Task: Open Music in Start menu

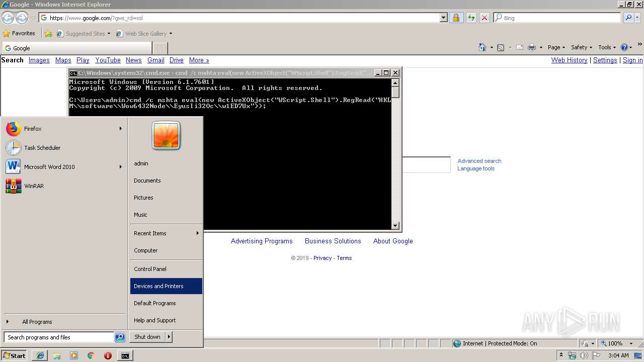Action: (x=166, y=215)
